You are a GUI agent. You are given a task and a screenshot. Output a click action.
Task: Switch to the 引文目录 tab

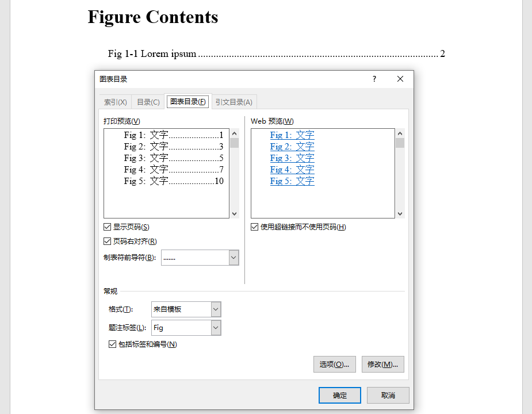tap(234, 101)
